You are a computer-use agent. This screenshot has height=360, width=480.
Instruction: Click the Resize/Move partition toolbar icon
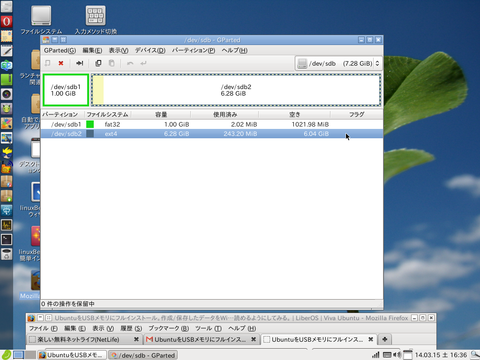click(79, 63)
